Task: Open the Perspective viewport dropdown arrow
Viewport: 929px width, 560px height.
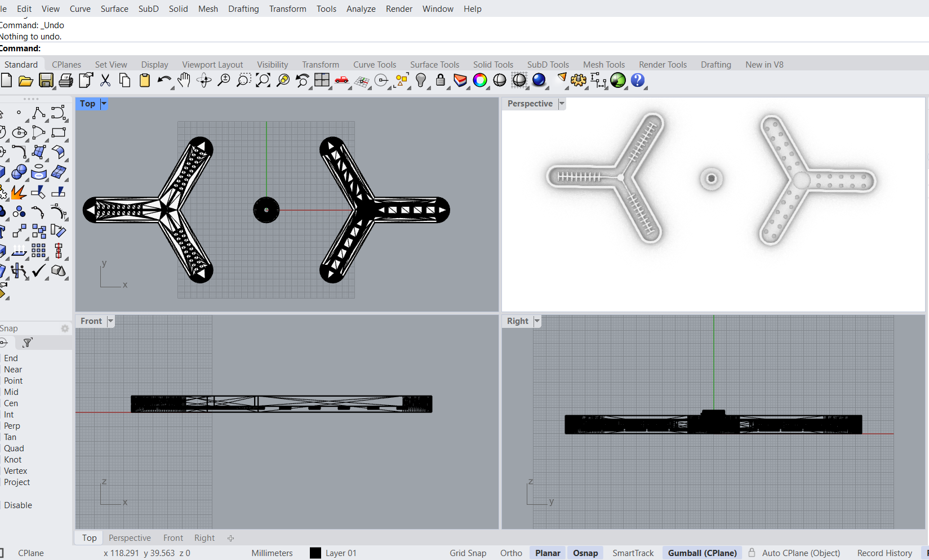Action: point(562,104)
